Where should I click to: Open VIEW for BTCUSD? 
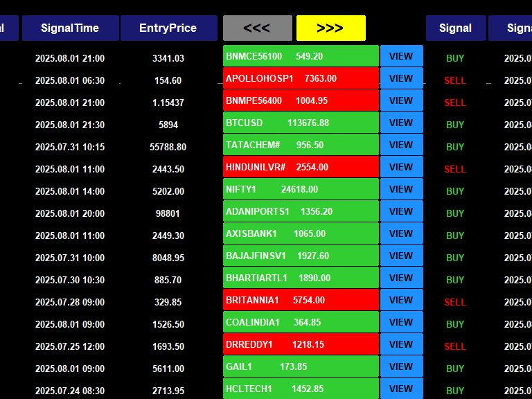click(402, 123)
